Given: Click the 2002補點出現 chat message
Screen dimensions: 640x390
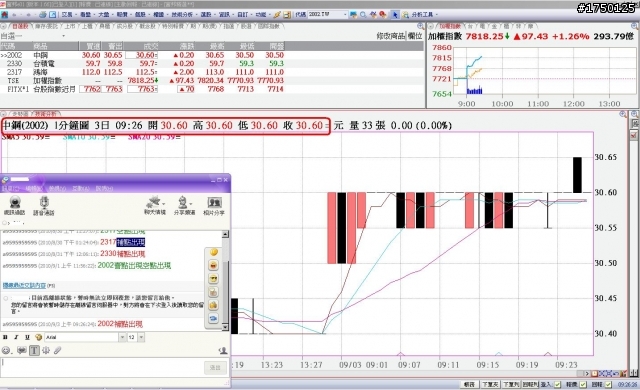Looking at the screenshot, I should point(120,324).
